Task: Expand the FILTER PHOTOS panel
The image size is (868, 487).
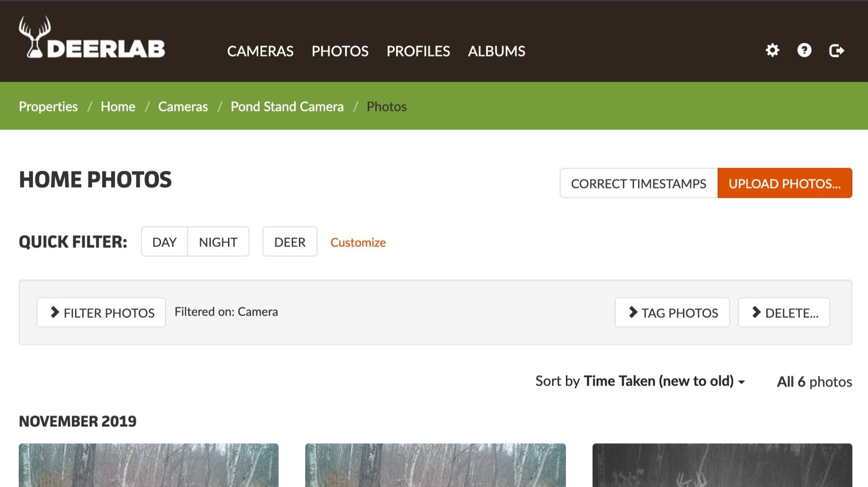Action: click(101, 313)
